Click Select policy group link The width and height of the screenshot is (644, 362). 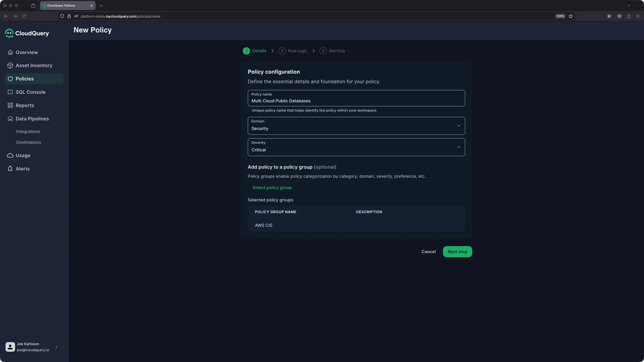(272, 188)
